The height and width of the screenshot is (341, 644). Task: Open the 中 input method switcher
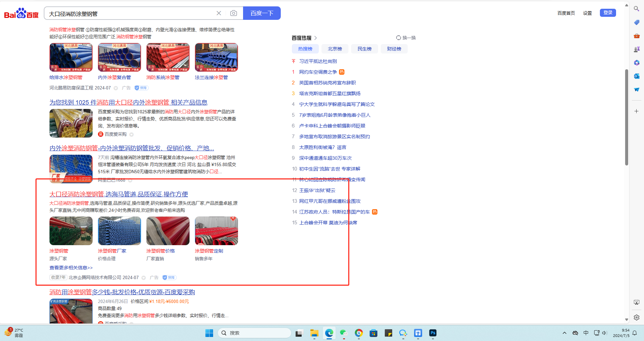[x=586, y=333]
